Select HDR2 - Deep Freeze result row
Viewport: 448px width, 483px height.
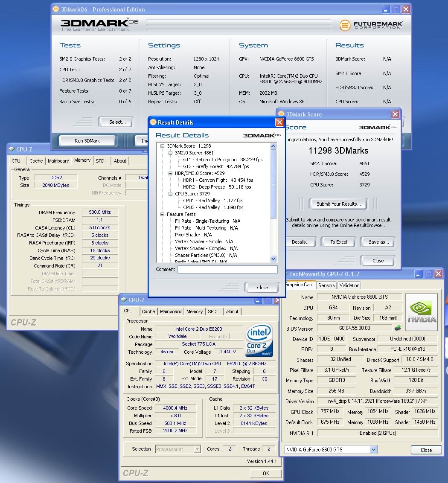217,187
